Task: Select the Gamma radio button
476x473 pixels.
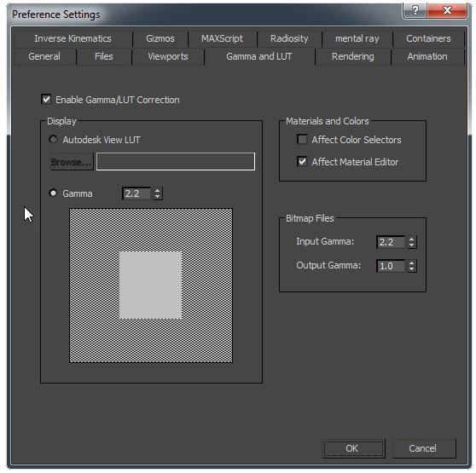Action: (53, 193)
